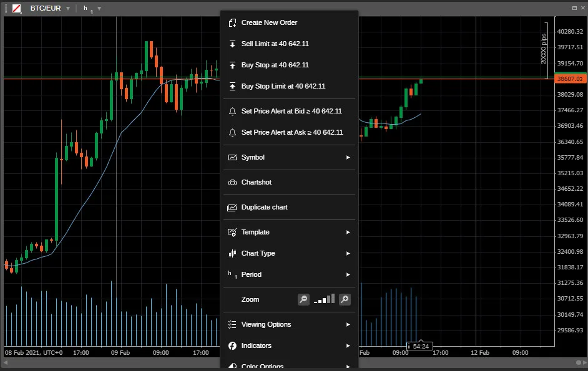
Task: Expand the Color Options submenu arrow
Action: [348, 367]
